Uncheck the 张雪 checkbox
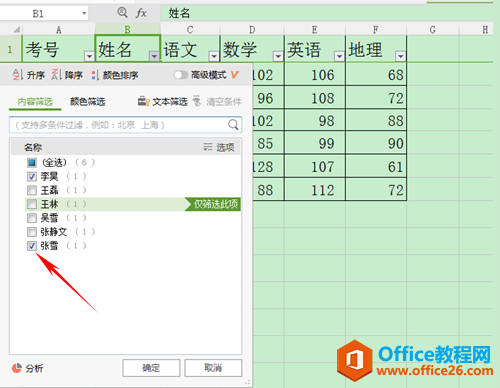 point(32,246)
